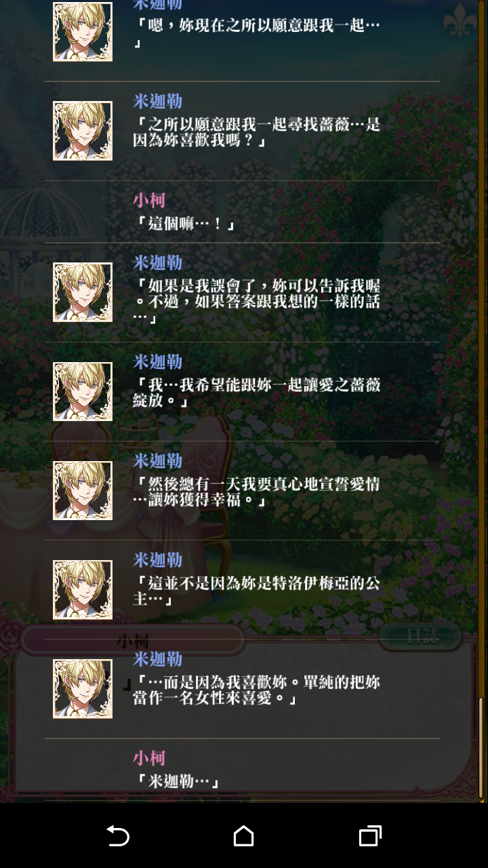Click pink speaker name 小柯 above 這個嘛

click(x=149, y=200)
